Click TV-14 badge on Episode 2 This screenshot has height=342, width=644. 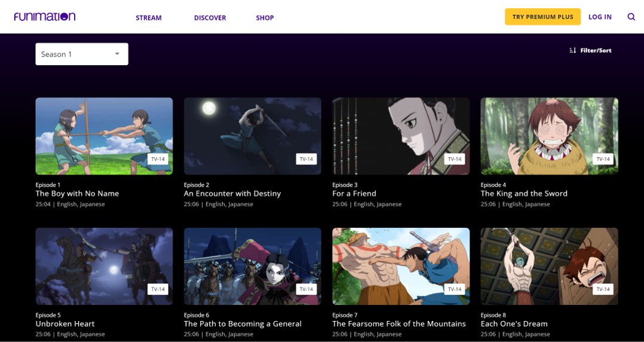(306, 159)
